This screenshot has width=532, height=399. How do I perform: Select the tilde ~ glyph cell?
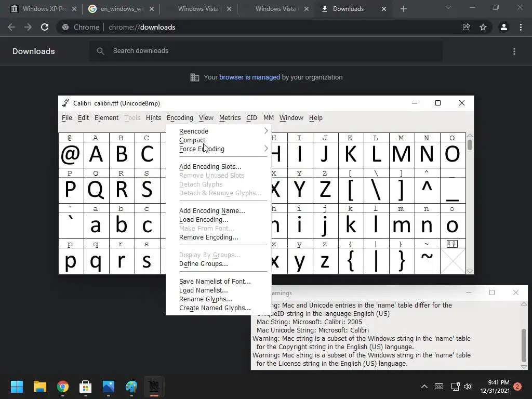(427, 261)
